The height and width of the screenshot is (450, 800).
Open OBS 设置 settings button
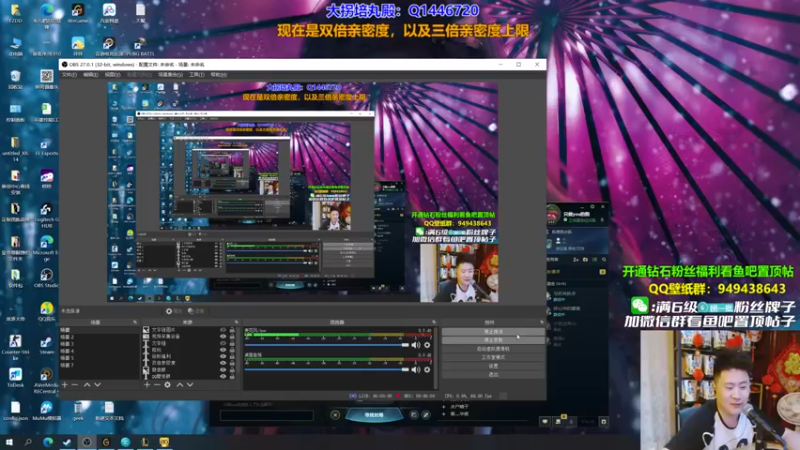coord(493,366)
